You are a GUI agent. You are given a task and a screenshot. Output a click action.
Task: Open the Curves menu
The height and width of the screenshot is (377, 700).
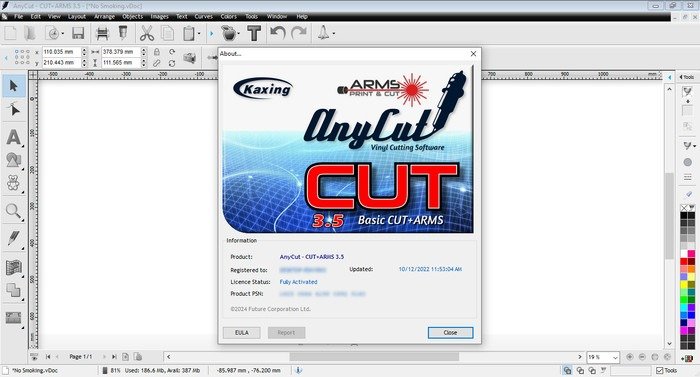[x=204, y=17]
